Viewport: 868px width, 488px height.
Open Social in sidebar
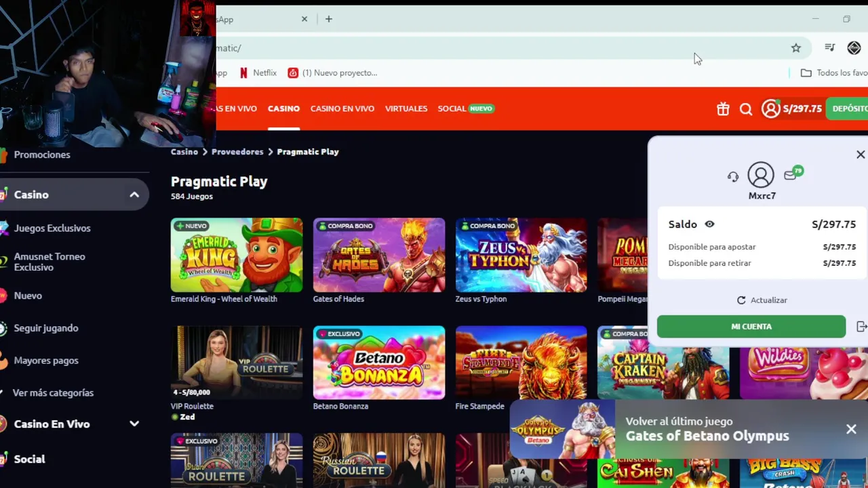pyautogui.click(x=29, y=459)
